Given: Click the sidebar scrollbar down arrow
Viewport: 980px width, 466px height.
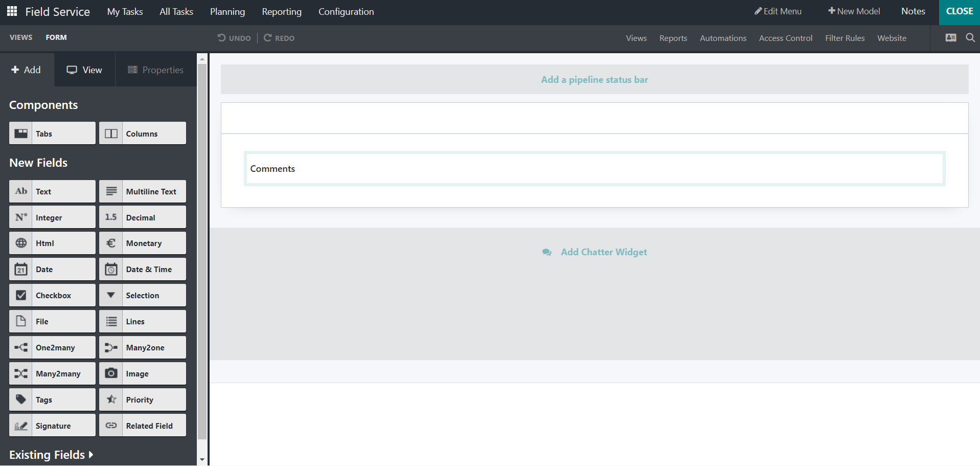Looking at the screenshot, I should (x=202, y=459).
